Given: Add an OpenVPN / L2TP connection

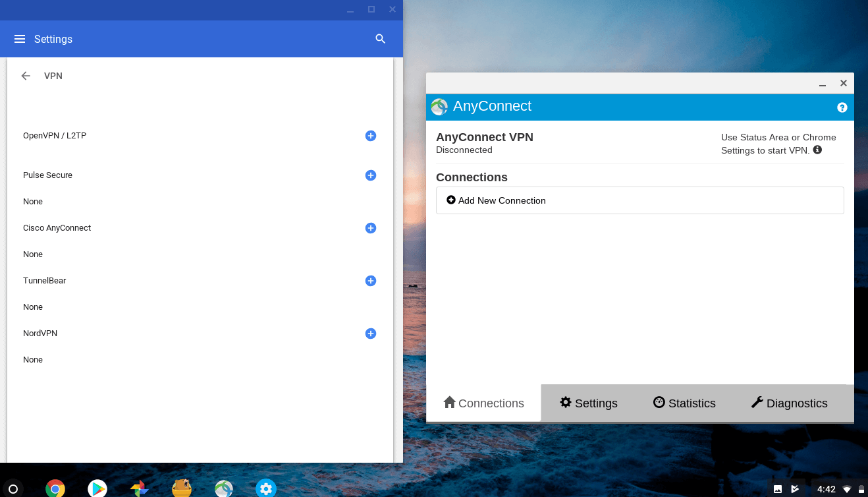Looking at the screenshot, I should pyautogui.click(x=371, y=136).
